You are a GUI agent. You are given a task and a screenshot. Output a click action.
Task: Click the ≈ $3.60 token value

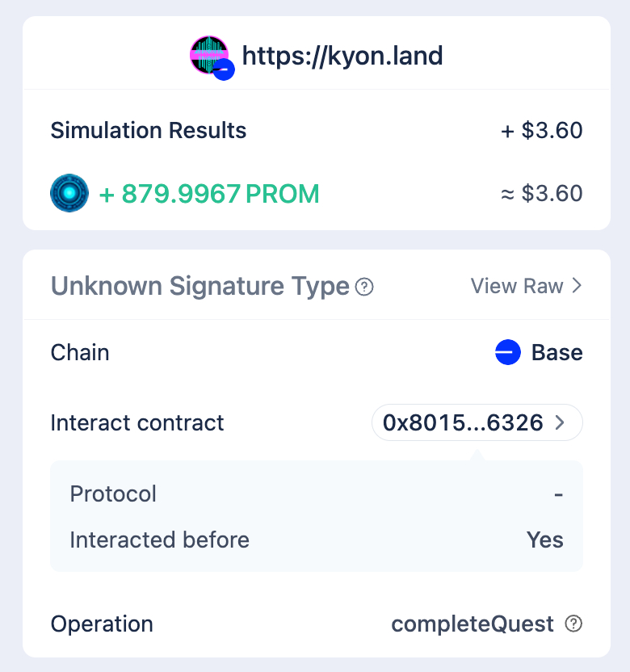(541, 194)
